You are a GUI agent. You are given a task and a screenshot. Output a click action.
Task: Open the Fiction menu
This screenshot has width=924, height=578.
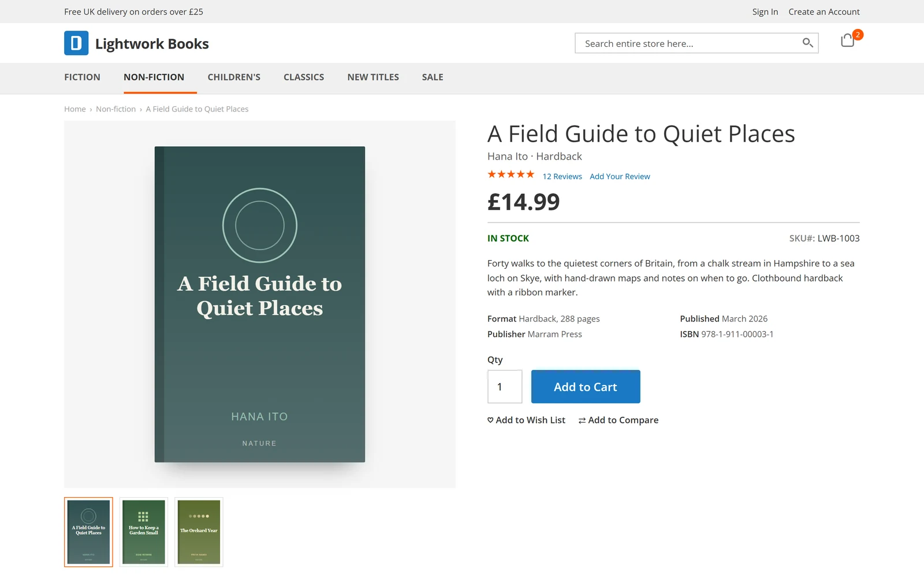82,77
